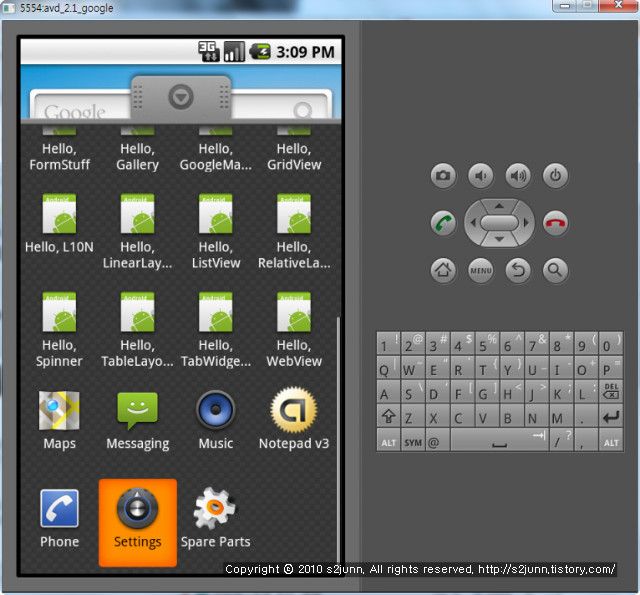Open Hello, Spinner sample app
640x595 pixels.
[59, 330]
